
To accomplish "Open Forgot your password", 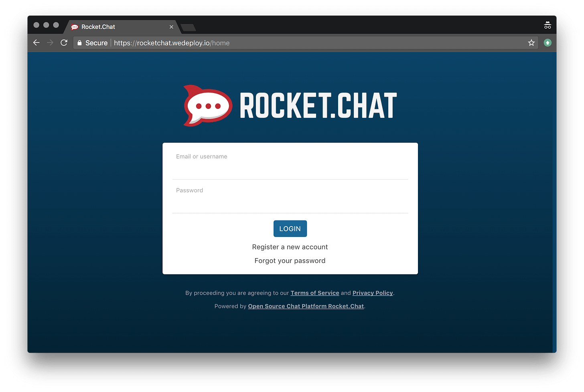I will click(290, 261).
